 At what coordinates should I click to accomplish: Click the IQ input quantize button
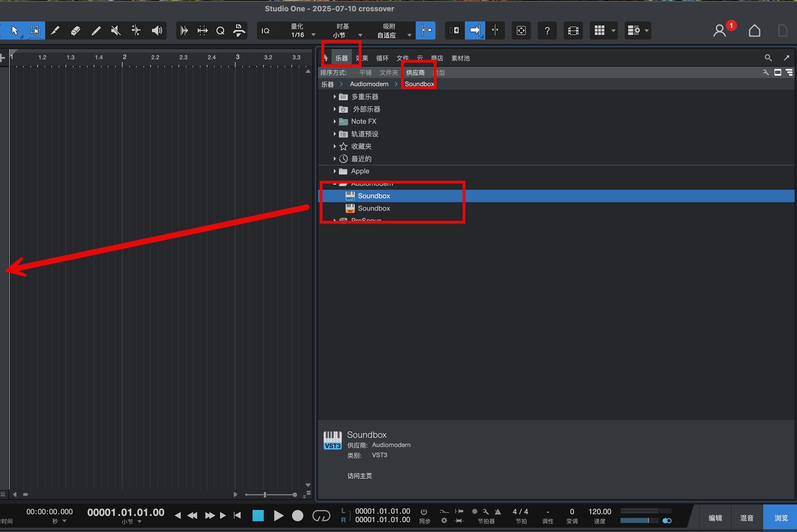point(266,31)
